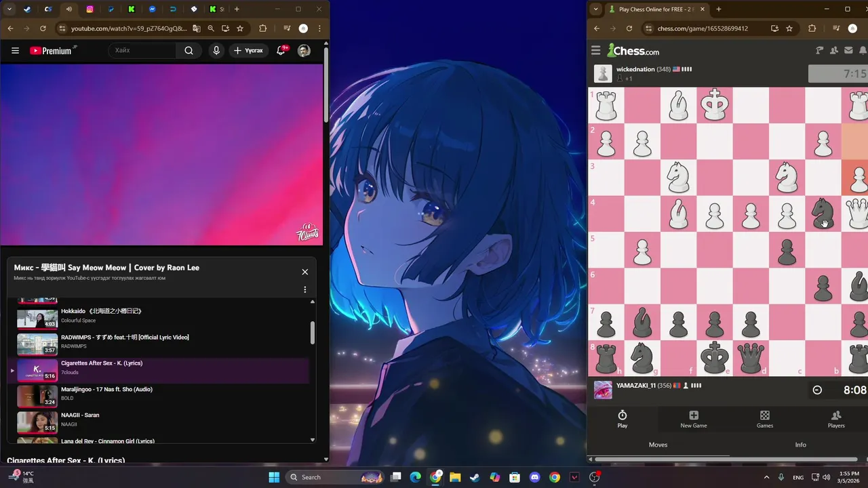
Task: Play Maraljingoo - 17 Nas playlist item
Action: pyautogui.click(x=163, y=397)
